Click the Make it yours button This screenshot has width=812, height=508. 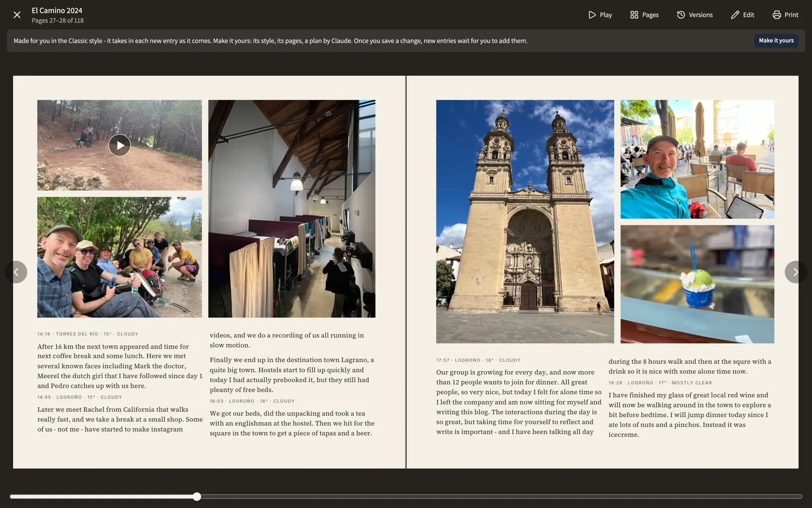click(776, 41)
